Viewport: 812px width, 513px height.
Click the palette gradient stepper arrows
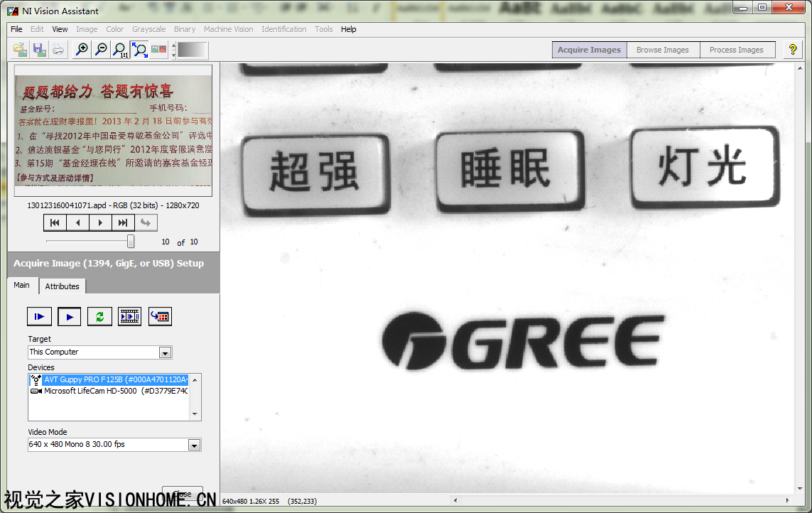pyautogui.click(x=173, y=50)
